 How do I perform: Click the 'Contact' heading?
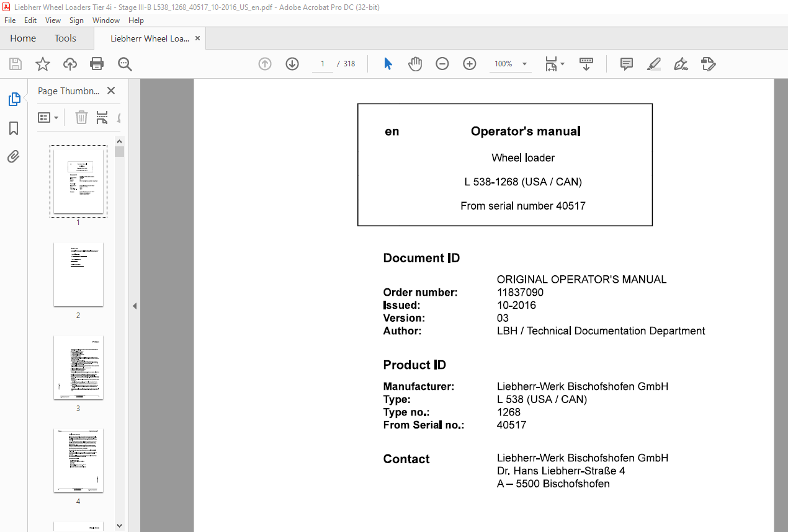tap(406, 459)
